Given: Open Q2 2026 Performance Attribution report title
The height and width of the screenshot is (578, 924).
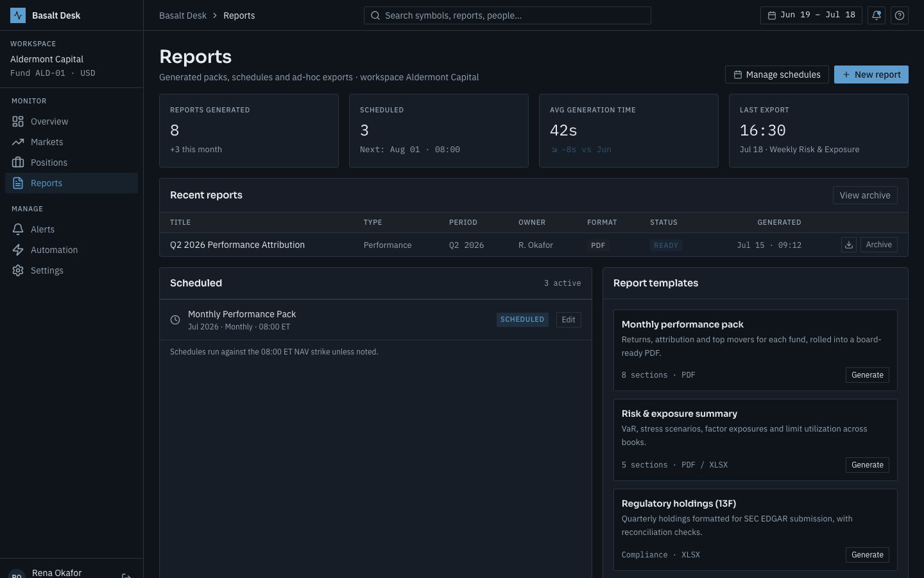Looking at the screenshot, I should coord(237,245).
